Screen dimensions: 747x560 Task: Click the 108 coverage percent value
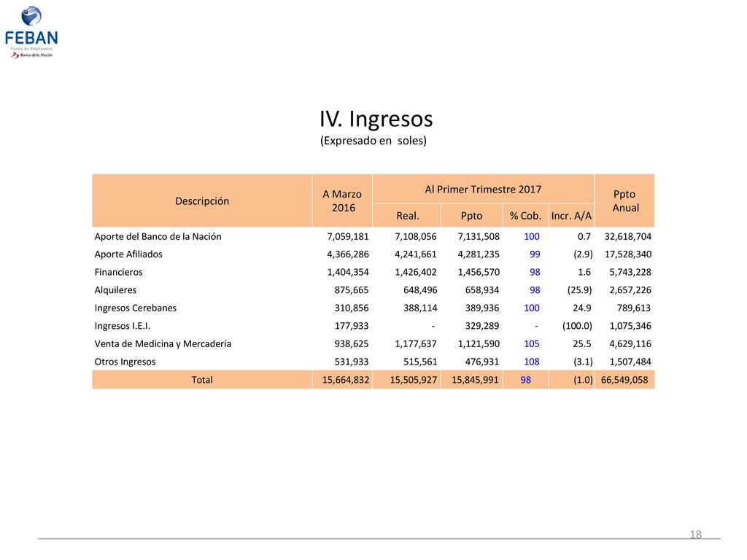point(532,362)
